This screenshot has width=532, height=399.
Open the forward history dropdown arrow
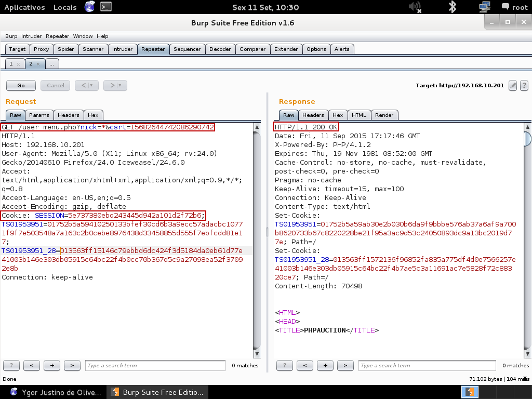pyautogui.click(x=119, y=85)
